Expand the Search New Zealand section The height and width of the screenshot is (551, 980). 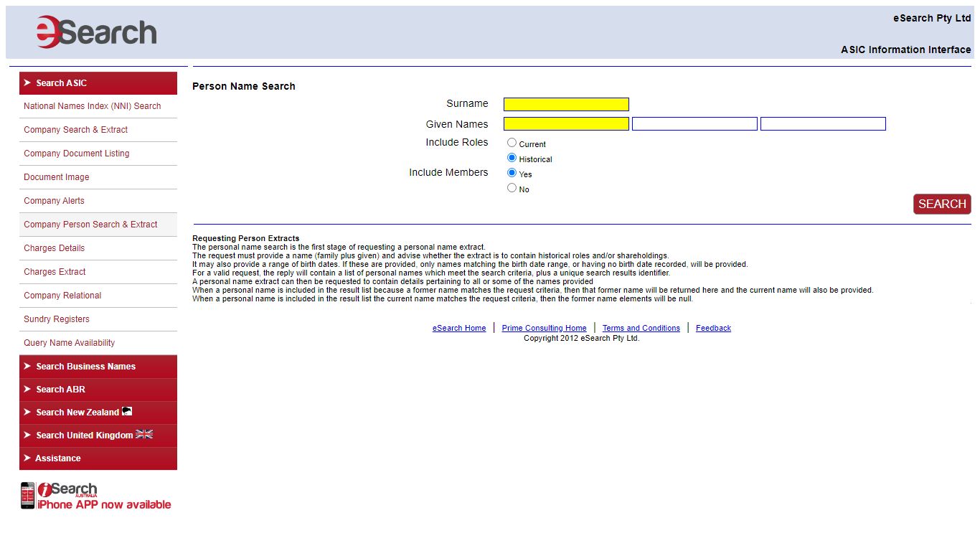pos(98,413)
